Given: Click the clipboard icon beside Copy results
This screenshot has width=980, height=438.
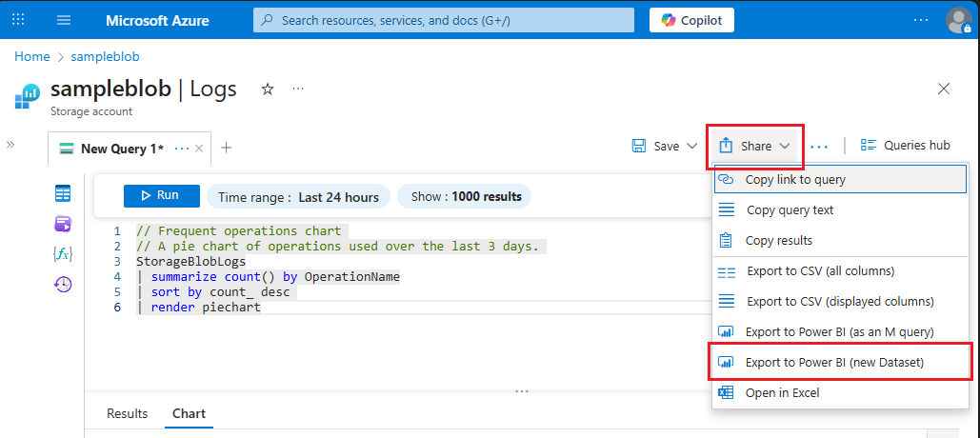Looking at the screenshot, I should pyautogui.click(x=726, y=240).
